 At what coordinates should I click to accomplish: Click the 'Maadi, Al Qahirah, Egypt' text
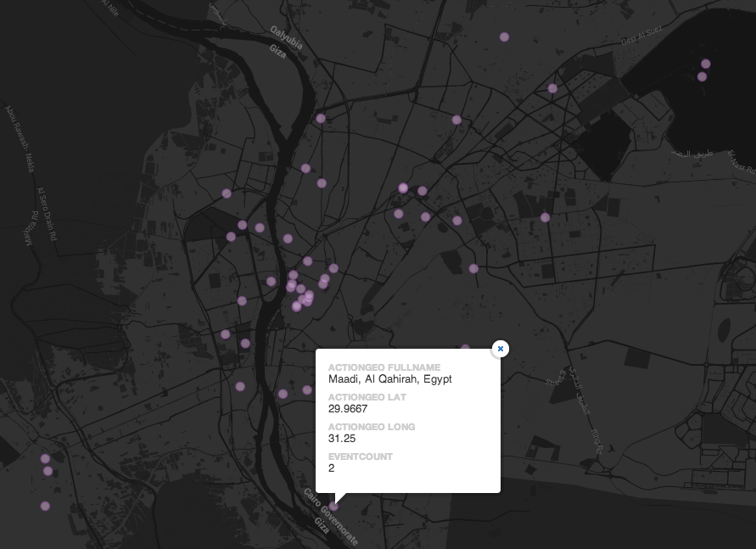[389, 379]
